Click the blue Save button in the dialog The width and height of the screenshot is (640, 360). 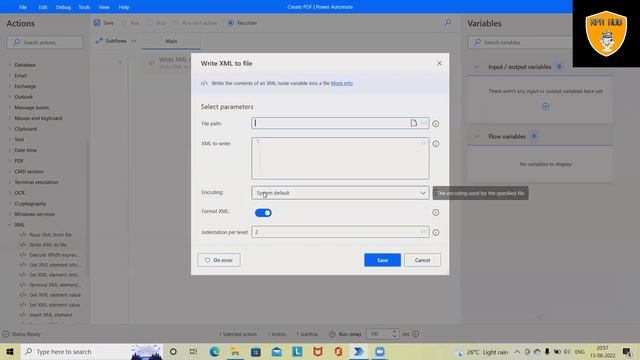tap(382, 260)
